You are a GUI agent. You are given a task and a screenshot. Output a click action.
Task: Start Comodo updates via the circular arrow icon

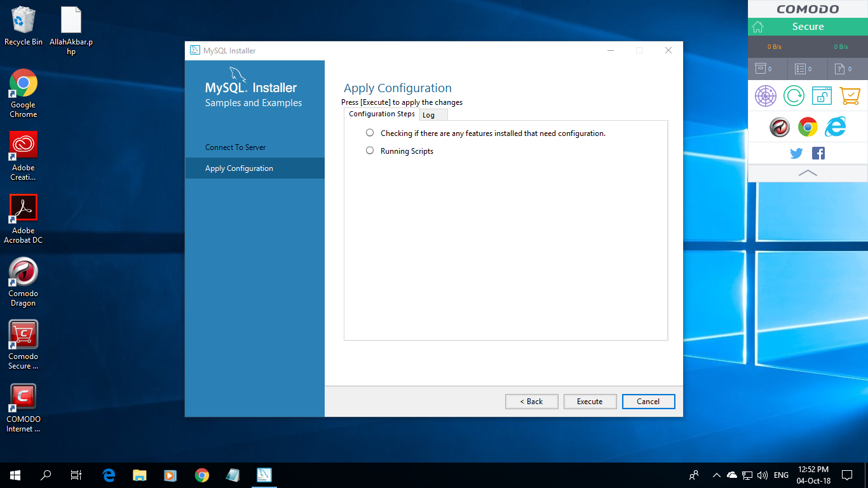(794, 95)
